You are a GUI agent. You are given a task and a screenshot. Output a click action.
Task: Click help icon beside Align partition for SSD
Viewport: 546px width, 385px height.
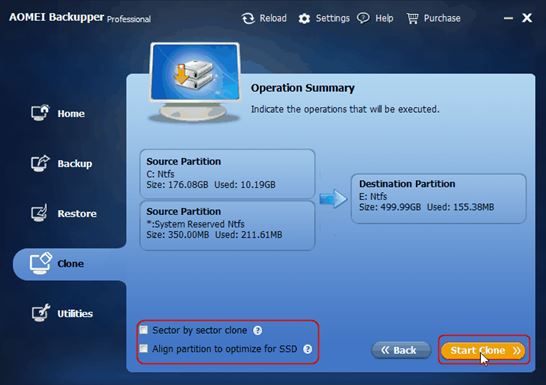click(307, 349)
